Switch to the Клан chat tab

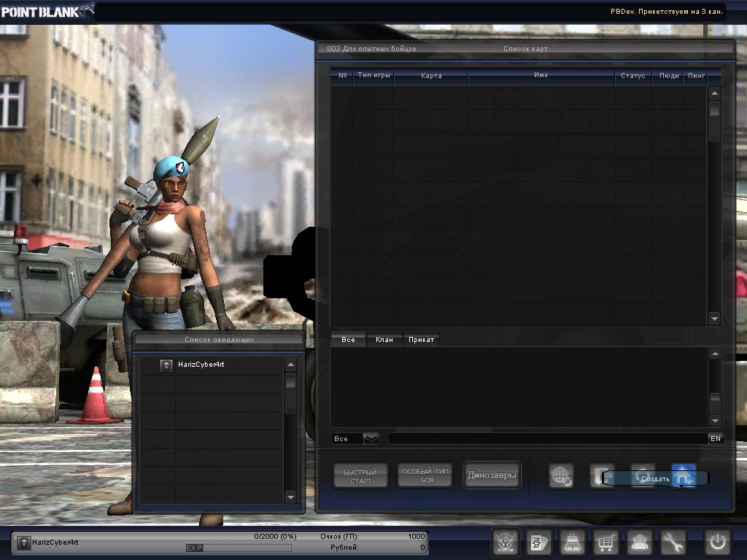pyautogui.click(x=384, y=340)
